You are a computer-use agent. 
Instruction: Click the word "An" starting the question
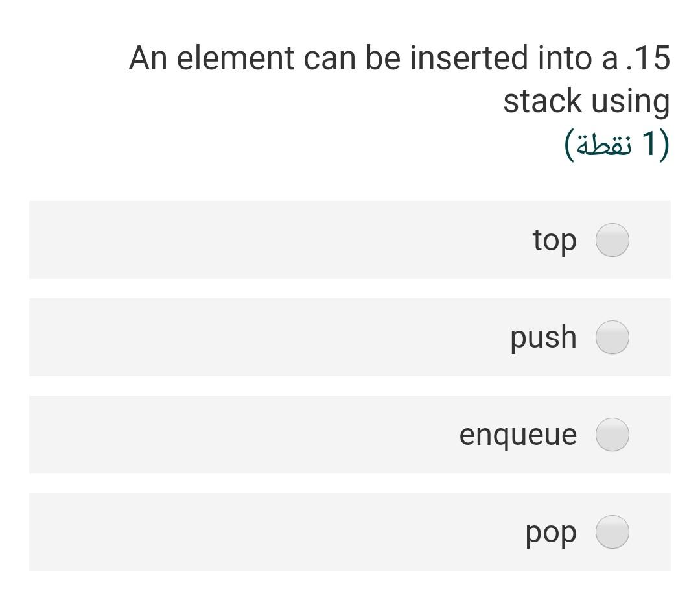pos(148,58)
